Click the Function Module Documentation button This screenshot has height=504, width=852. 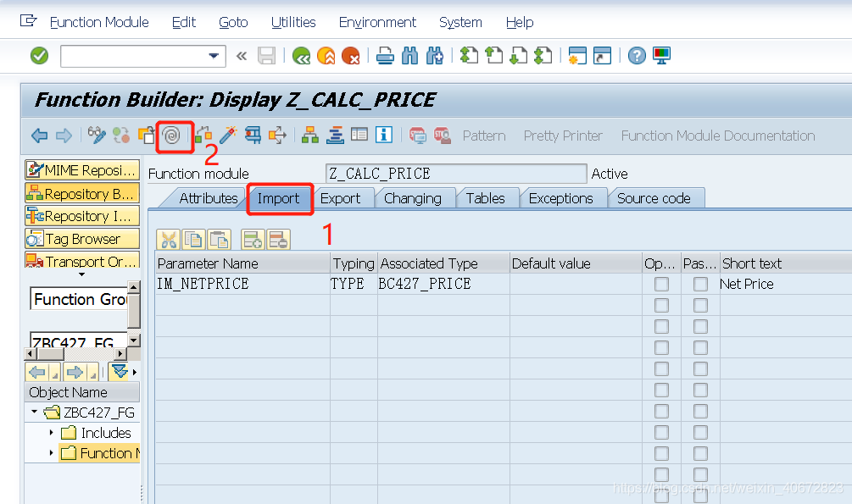pos(718,136)
